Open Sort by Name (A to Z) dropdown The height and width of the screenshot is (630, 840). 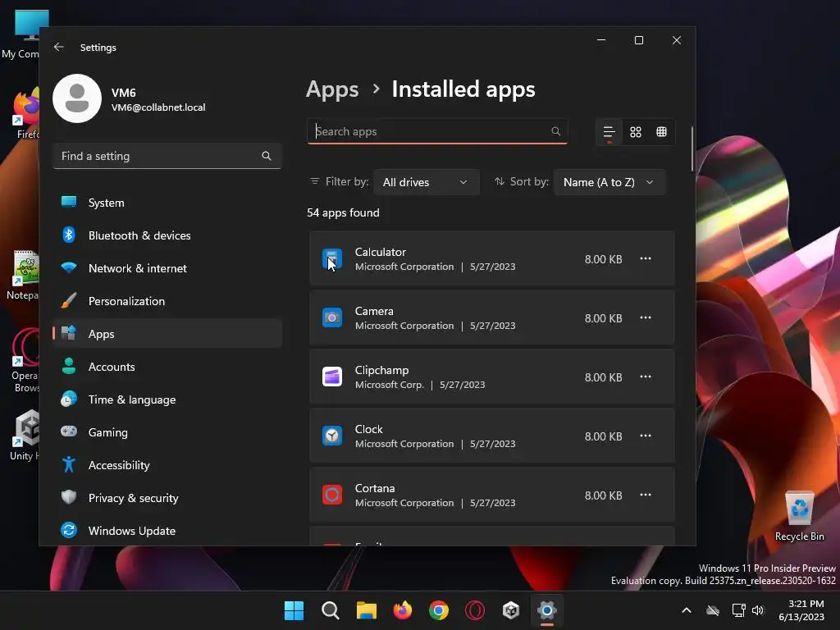pyautogui.click(x=609, y=182)
